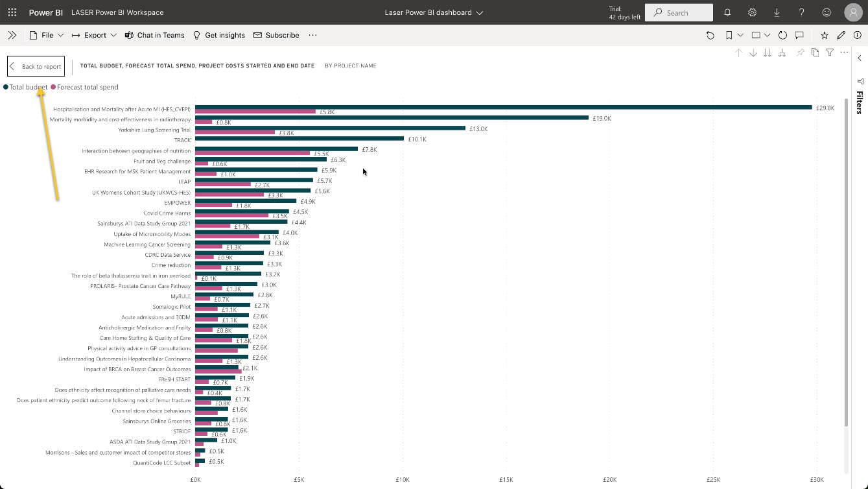Select the Hospitalisation and Mortality £29.8K bar

504,107
